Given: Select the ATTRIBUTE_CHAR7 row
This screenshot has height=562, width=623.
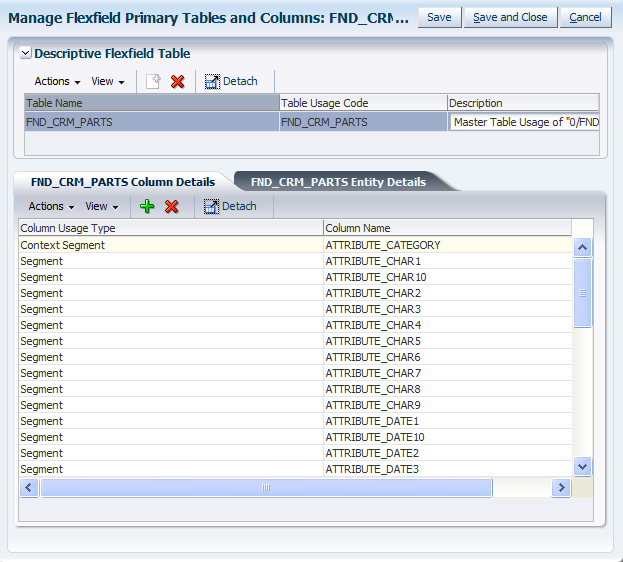Looking at the screenshot, I should (x=295, y=373).
